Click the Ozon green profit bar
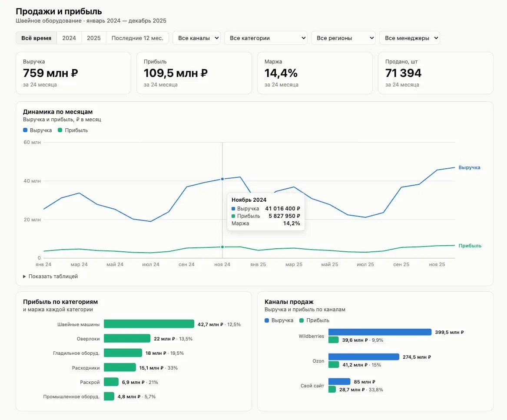 pyautogui.click(x=334, y=365)
